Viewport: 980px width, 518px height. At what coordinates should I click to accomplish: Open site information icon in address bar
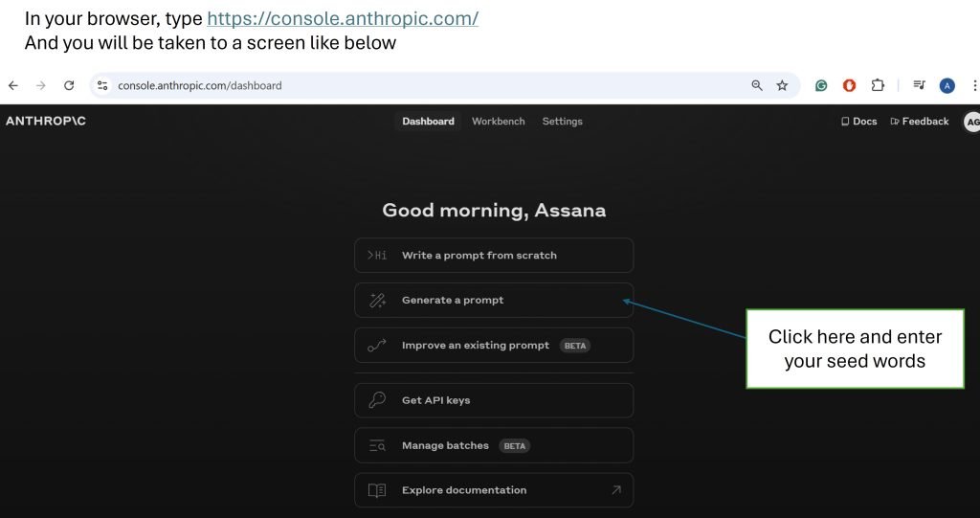coord(102,86)
